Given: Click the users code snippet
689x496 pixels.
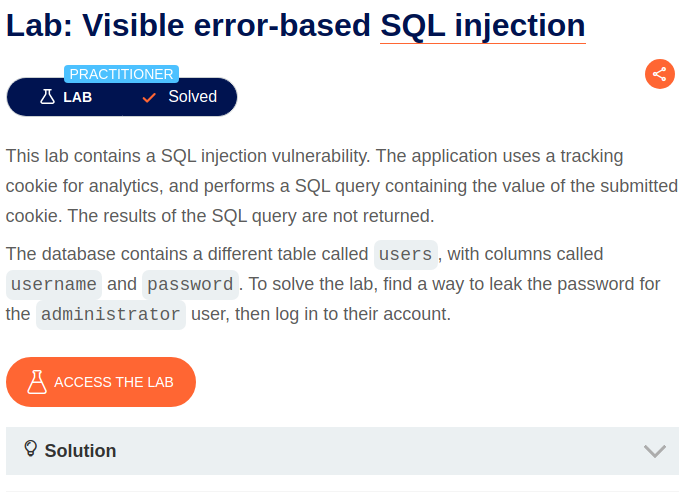Looking at the screenshot, I should (x=406, y=255).
